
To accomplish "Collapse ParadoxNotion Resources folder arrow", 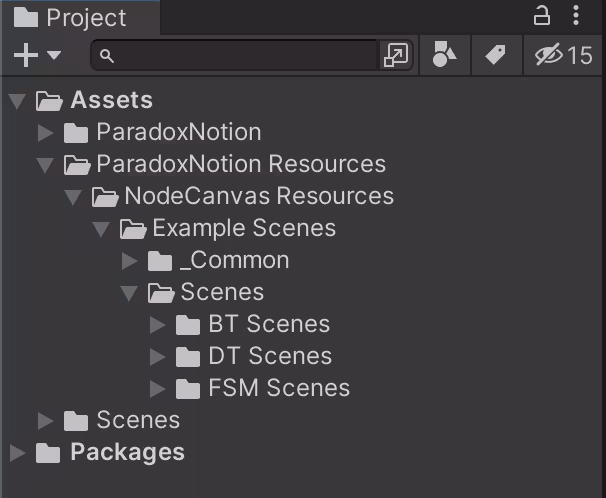I will point(45,165).
